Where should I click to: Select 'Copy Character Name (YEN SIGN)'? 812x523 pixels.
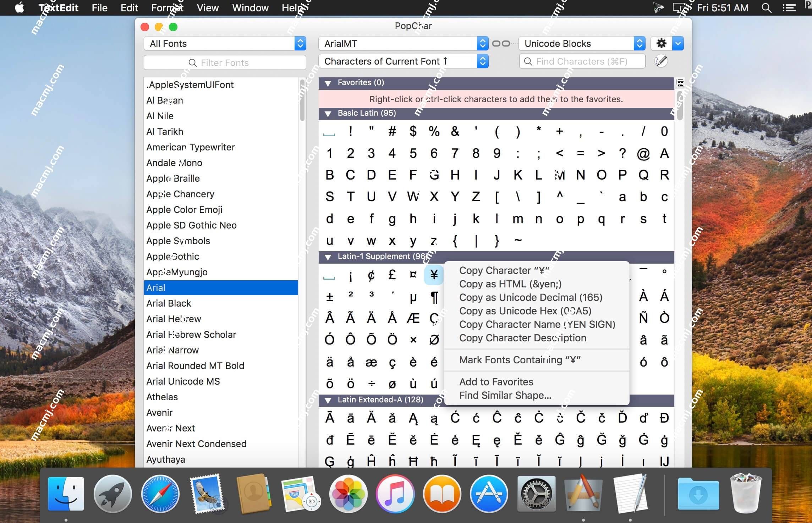tap(537, 324)
